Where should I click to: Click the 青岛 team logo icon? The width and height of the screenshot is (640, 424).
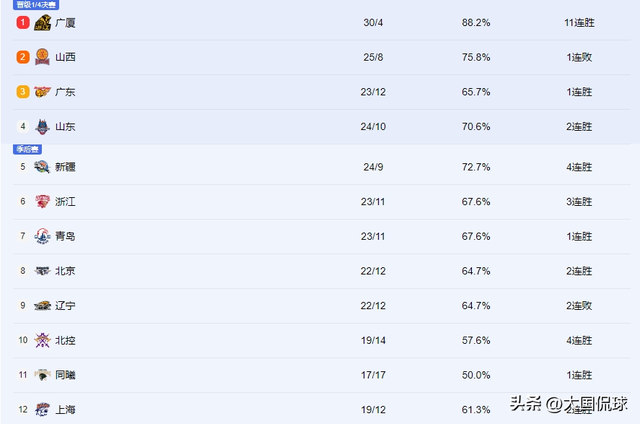(x=42, y=236)
